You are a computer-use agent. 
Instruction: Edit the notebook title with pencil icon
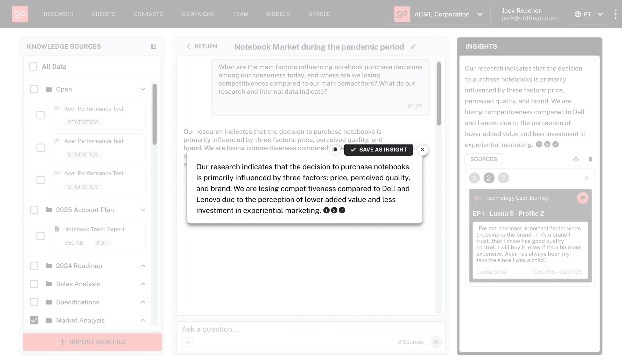tap(413, 47)
